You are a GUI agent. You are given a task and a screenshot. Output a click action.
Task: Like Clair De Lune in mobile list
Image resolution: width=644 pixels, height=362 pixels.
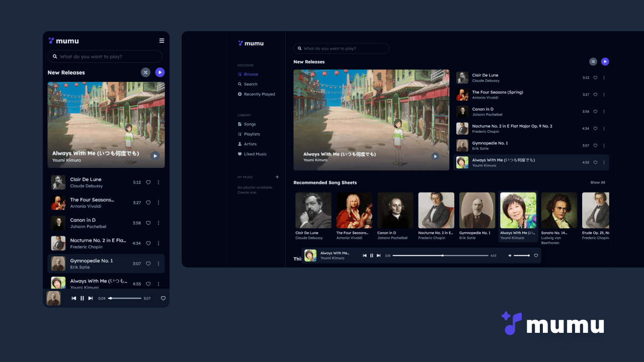(148, 183)
